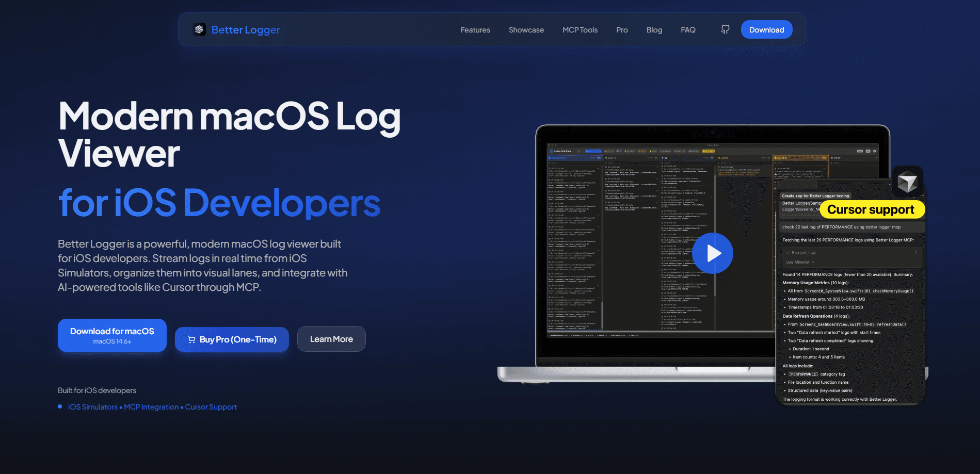Click the "Ran get_logs" row
Image resolution: width=980 pixels, height=474 pixels.
(x=852, y=253)
